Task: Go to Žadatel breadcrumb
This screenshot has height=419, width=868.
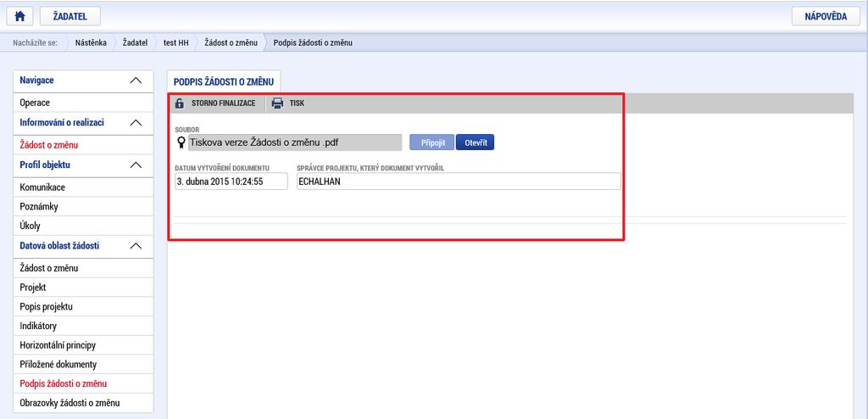Action: 135,42
